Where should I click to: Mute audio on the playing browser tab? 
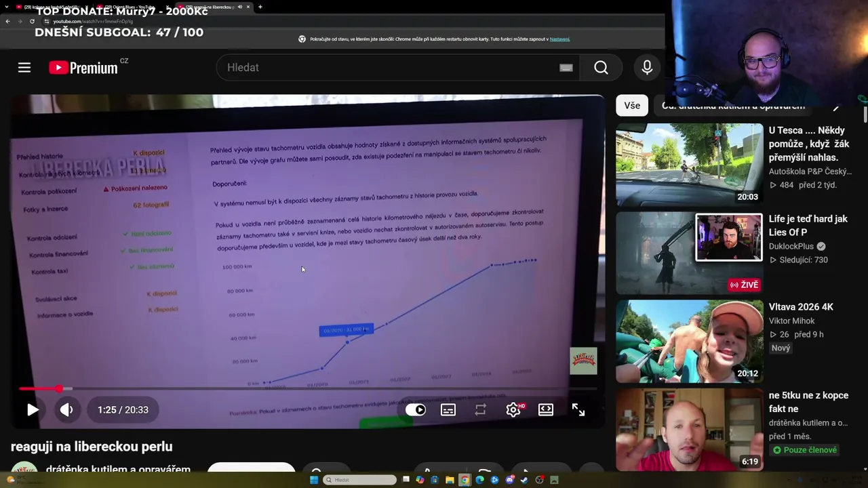point(240,7)
